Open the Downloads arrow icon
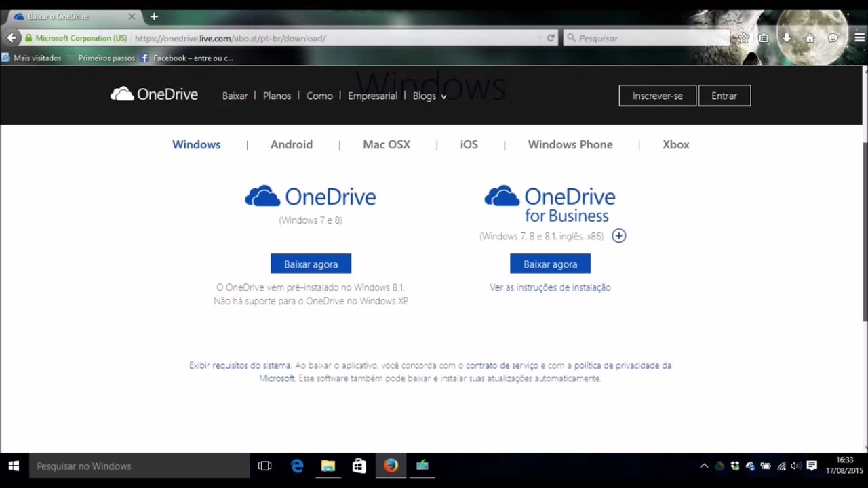The width and height of the screenshot is (868, 488). click(x=787, y=38)
